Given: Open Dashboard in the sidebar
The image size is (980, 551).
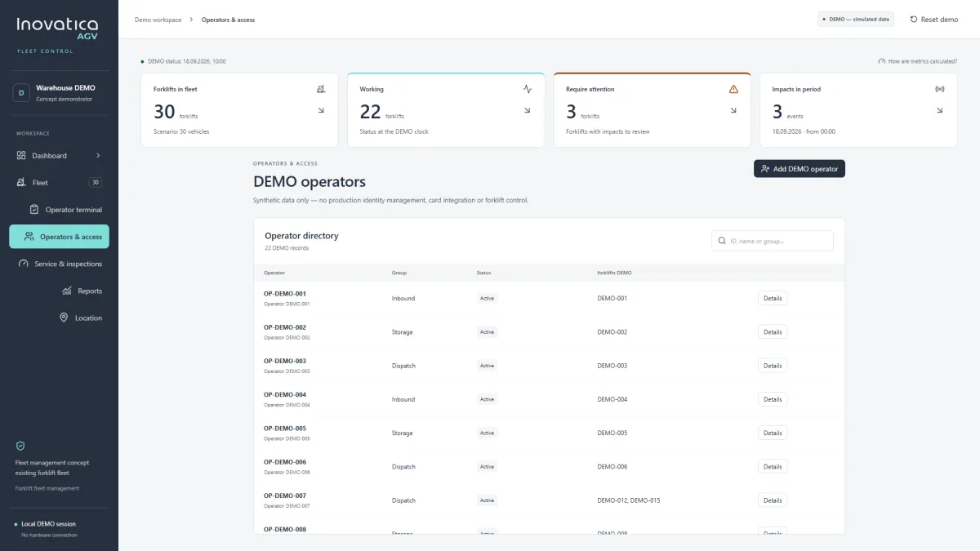Looking at the screenshot, I should click(x=59, y=155).
